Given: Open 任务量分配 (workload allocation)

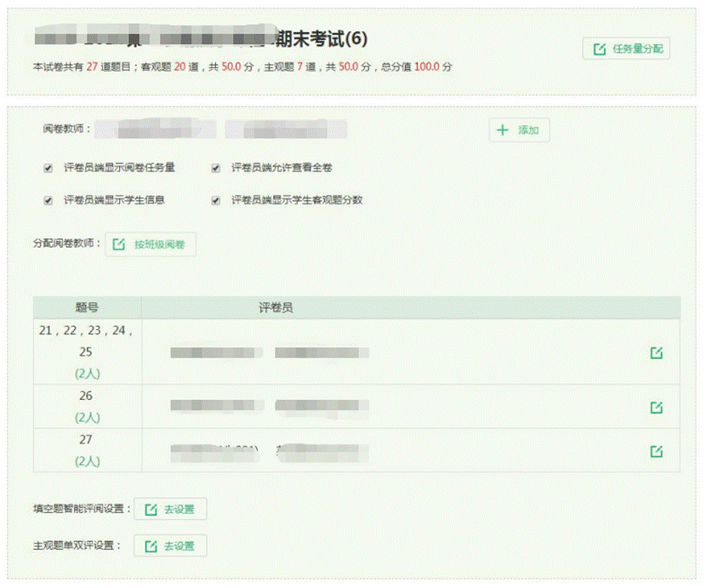Looking at the screenshot, I should tap(628, 49).
